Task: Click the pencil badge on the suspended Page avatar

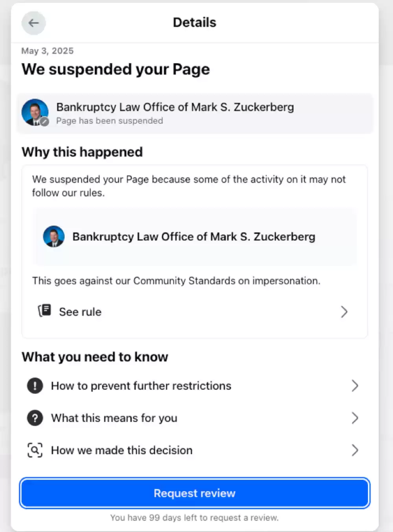Action: 44,122
